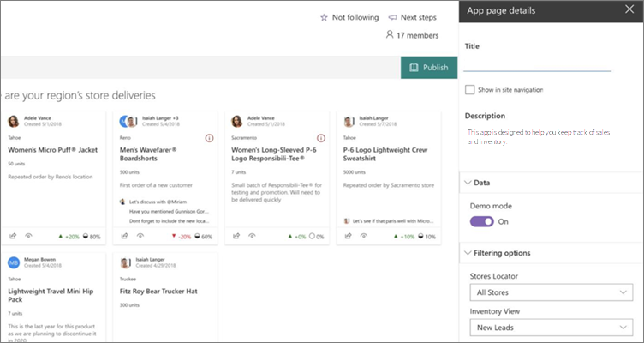Open Next steps megaphone icon

coord(392,18)
